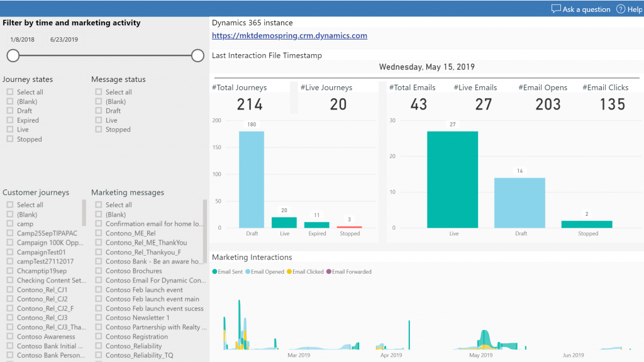The height and width of the screenshot is (362, 644).
Task: Grab the left handle of date slider
Action: point(13,55)
